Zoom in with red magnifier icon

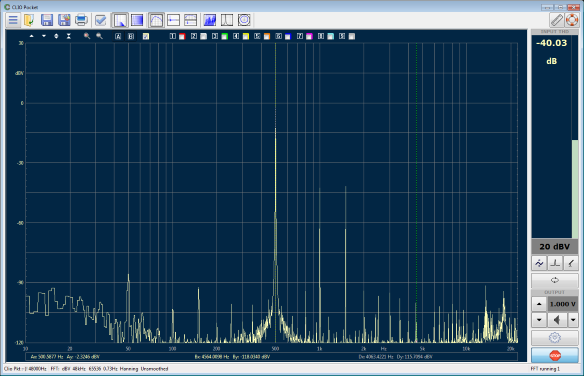click(x=87, y=36)
